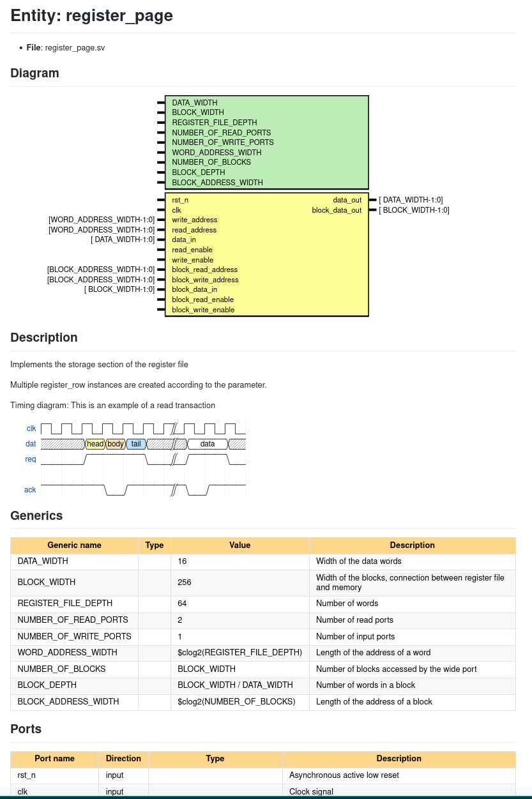Click the 'Entity: register_page' page heading
This screenshot has height=799, width=532.
tap(91, 16)
